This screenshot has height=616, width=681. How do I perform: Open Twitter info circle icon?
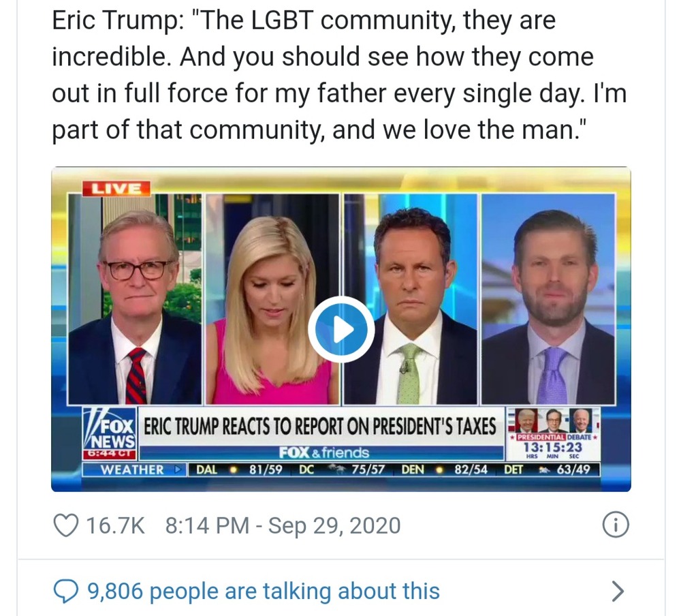pyautogui.click(x=616, y=525)
